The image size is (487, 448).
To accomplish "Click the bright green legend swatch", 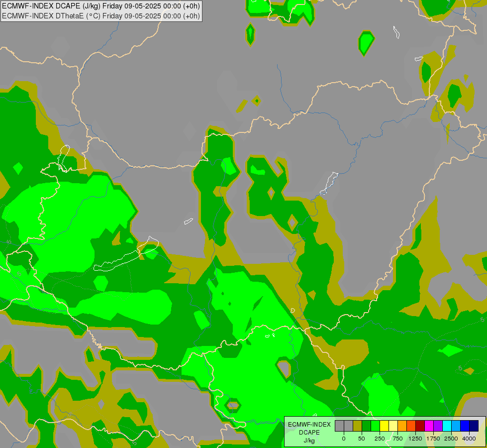I will (x=376, y=426).
